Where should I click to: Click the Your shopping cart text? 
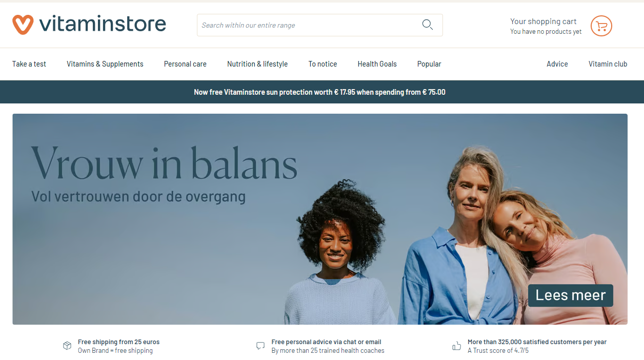pyautogui.click(x=544, y=22)
